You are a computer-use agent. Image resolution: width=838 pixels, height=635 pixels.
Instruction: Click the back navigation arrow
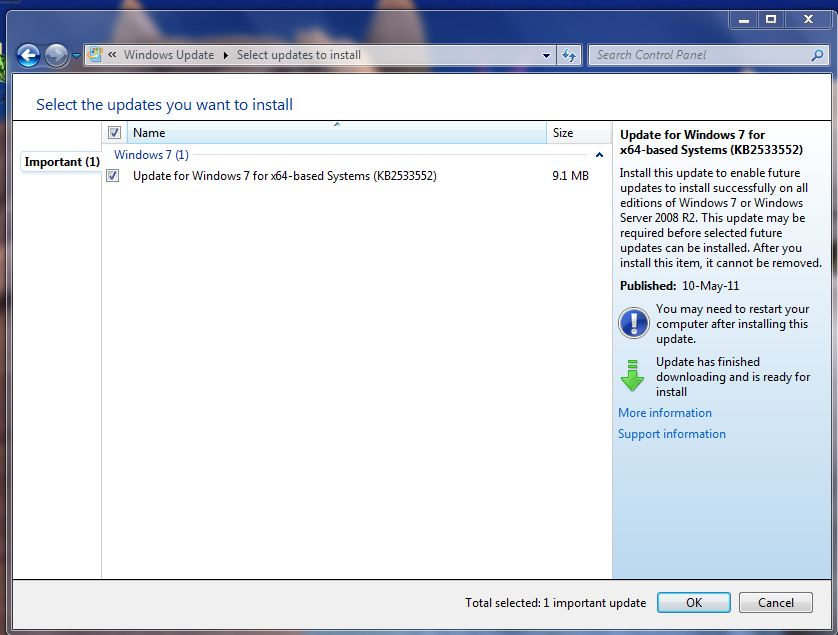pyautogui.click(x=30, y=55)
